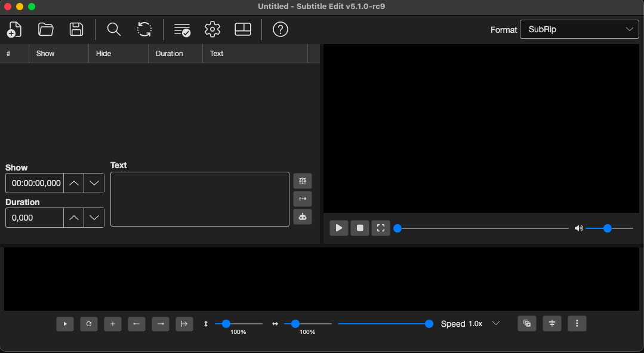Click the video volume slider handle

point(608,228)
